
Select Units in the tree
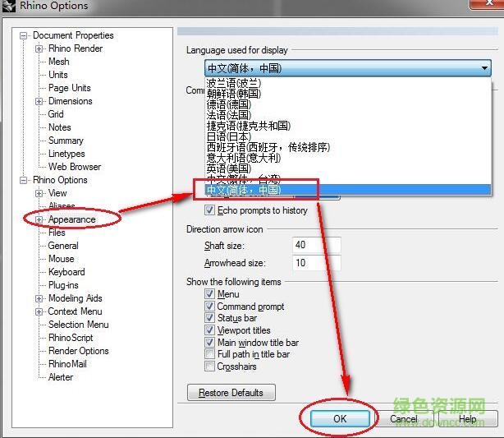point(58,75)
